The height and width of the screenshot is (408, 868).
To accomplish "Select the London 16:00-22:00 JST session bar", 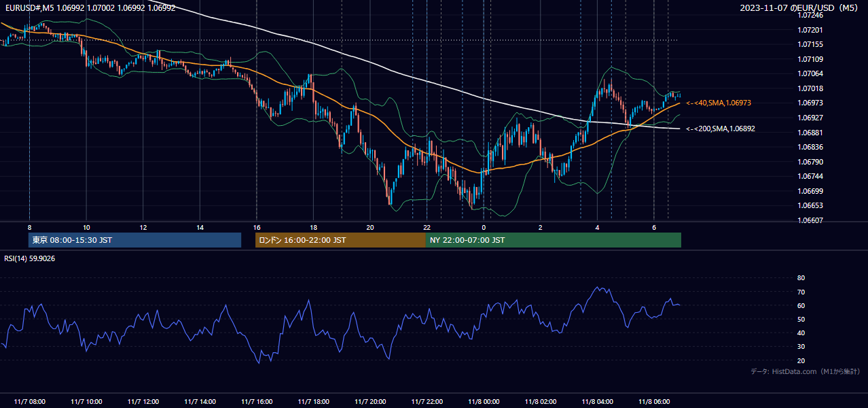I will pyautogui.click(x=340, y=240).
